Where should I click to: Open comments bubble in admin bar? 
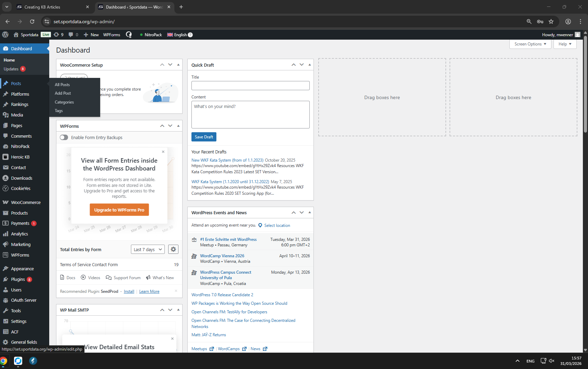[x=73, y=35]
